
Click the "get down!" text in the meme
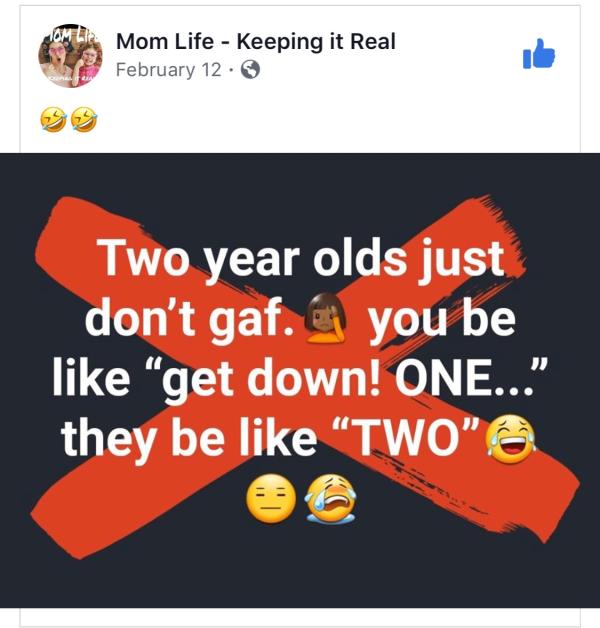click(272, 380)
